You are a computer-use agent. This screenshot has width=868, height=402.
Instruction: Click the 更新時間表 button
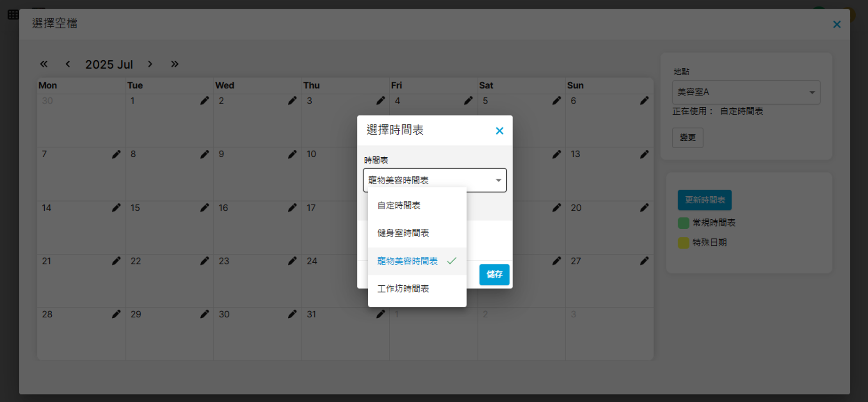click(x=704, y=200)
